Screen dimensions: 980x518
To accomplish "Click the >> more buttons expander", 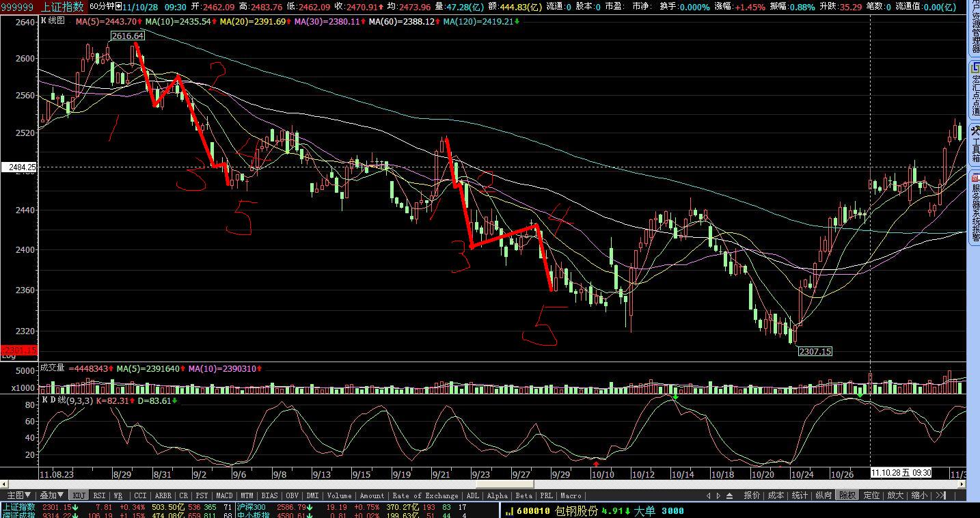I will tap(940, 495).
